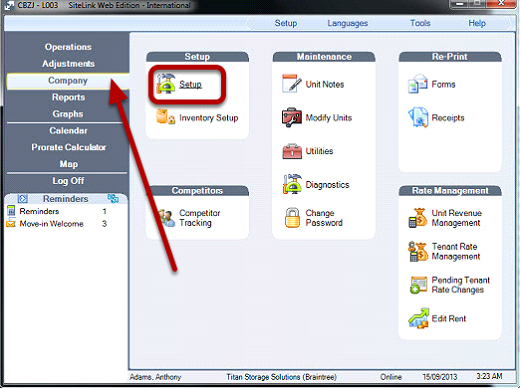Open the Modify Units toolbox icon
This screenshot has width=522, height=390.
(x=292, y=117)
